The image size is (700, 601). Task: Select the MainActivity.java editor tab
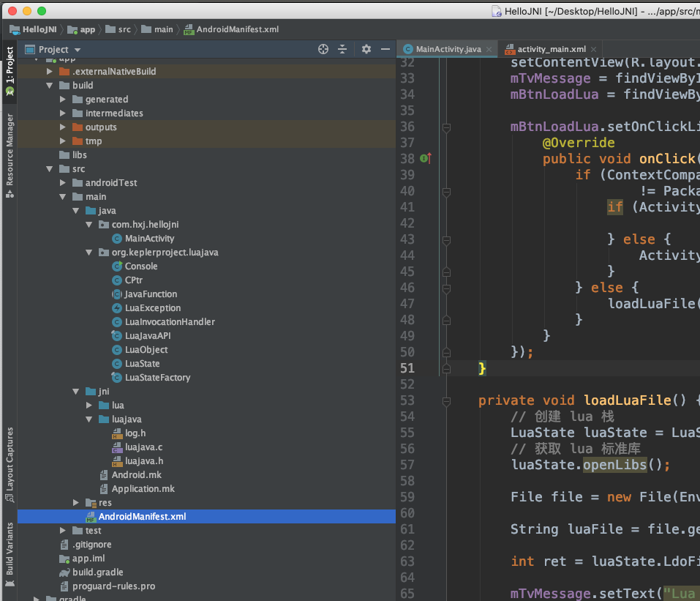(x=448, y=49)
